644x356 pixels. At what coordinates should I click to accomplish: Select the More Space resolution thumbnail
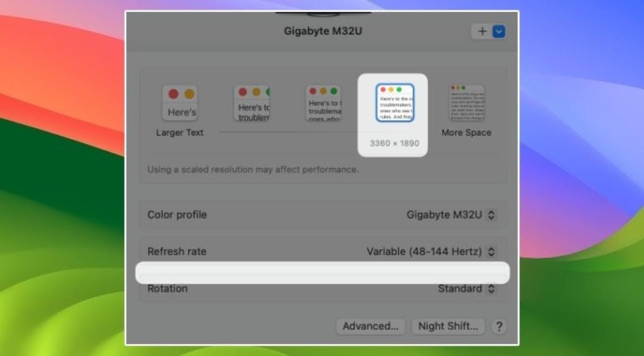tap(467, 103)
